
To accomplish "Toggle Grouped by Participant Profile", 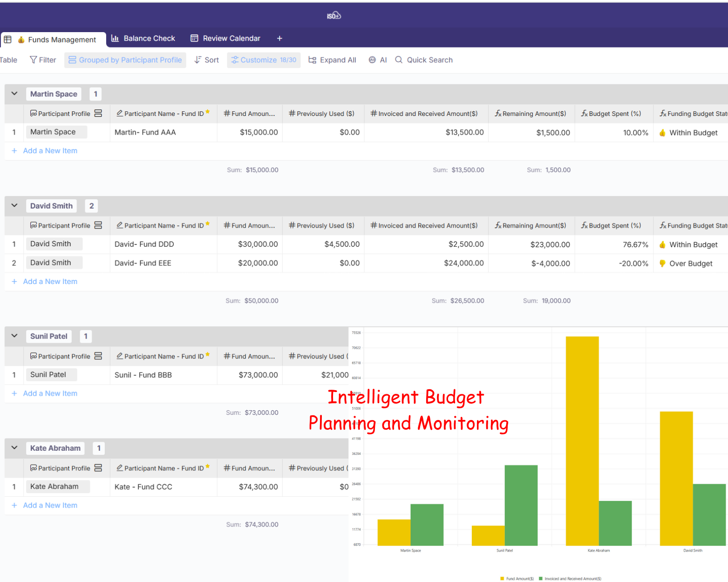I will pos(125,60).
